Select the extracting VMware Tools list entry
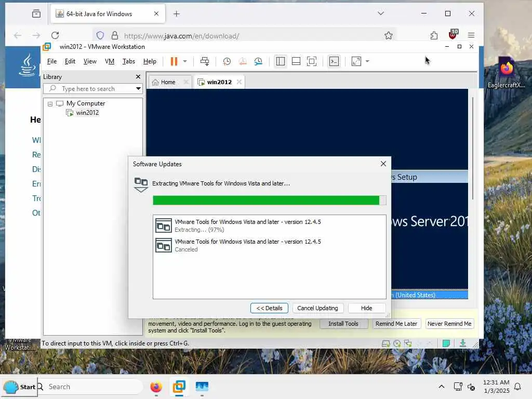 [270, 225]
